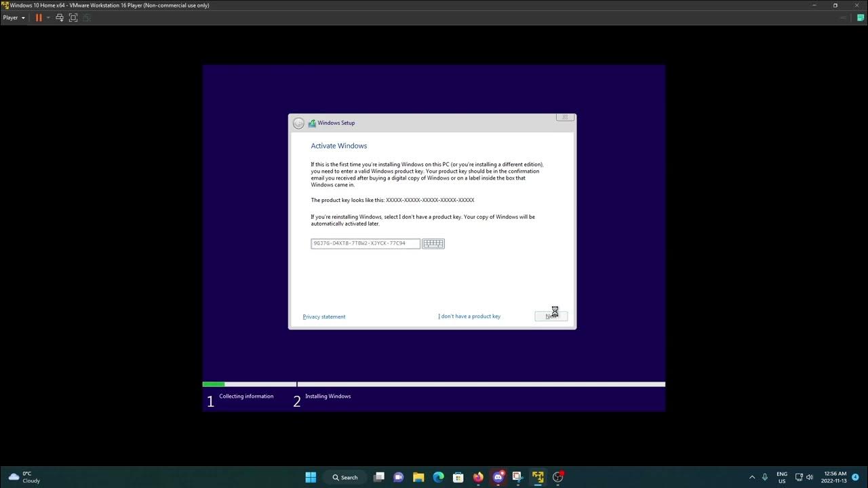Open the notification count badge
Viewport: 868px width, 488px height.
[855, 477]
